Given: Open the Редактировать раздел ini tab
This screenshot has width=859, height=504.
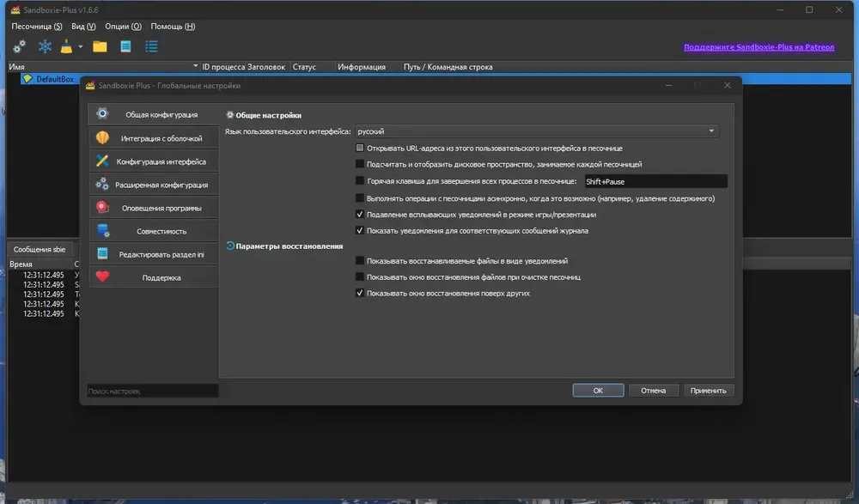Looking at the screenshot, I should tap(154, 254).
